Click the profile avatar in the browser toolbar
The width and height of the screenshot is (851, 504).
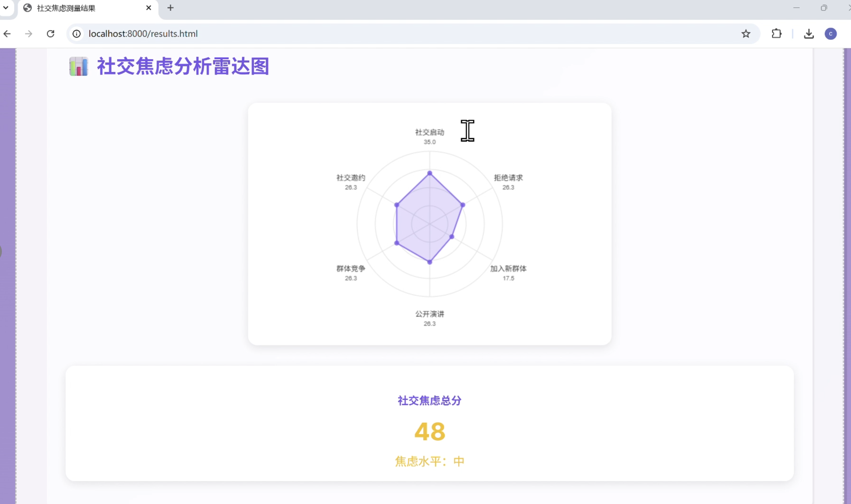pyautogui.click(x=831, y=33)
